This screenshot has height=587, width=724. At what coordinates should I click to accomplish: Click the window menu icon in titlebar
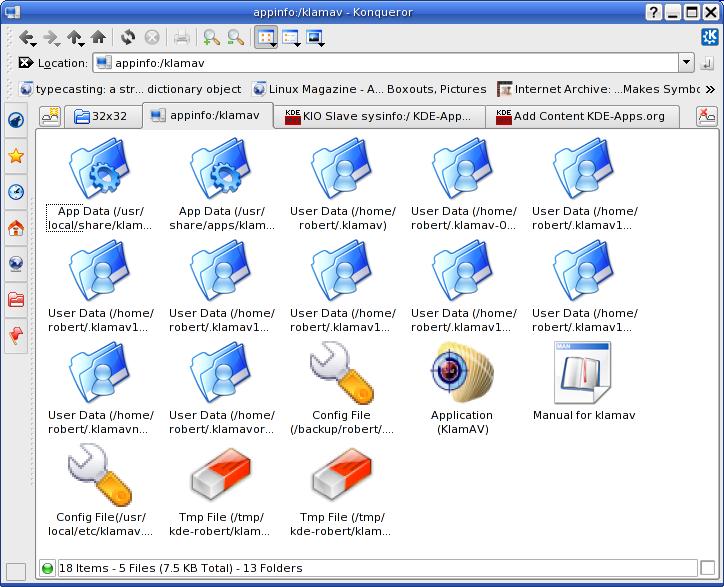point(11,12)
